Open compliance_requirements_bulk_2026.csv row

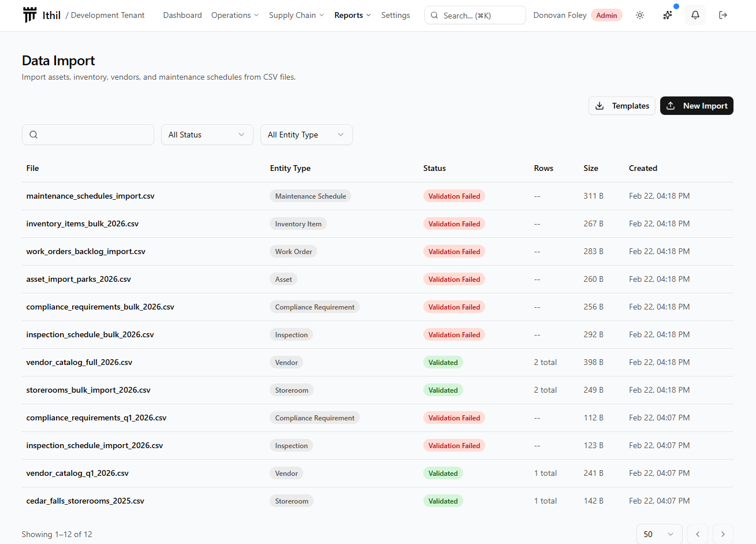[378, 307]
